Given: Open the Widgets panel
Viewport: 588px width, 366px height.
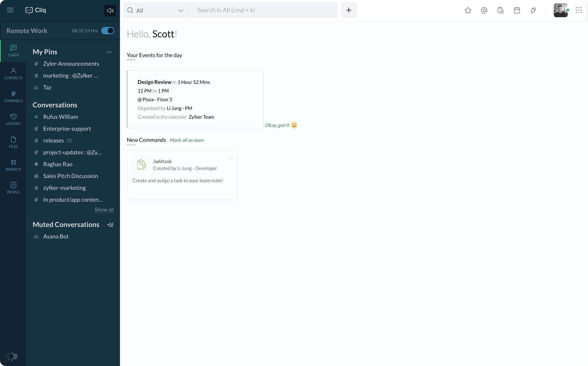Looking at the screenshot, I should click(13, 165).
